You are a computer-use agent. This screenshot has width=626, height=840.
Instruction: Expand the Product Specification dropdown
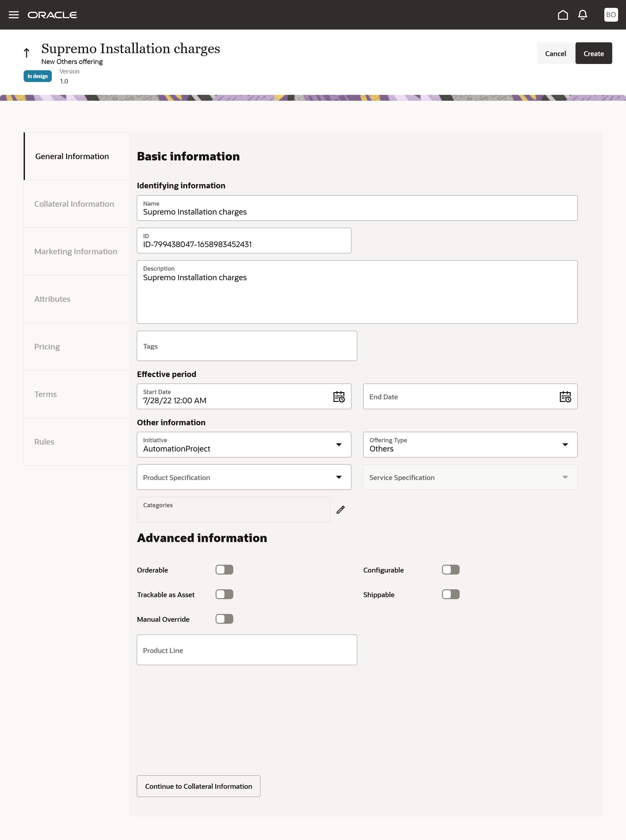click(x=339, y=477)
